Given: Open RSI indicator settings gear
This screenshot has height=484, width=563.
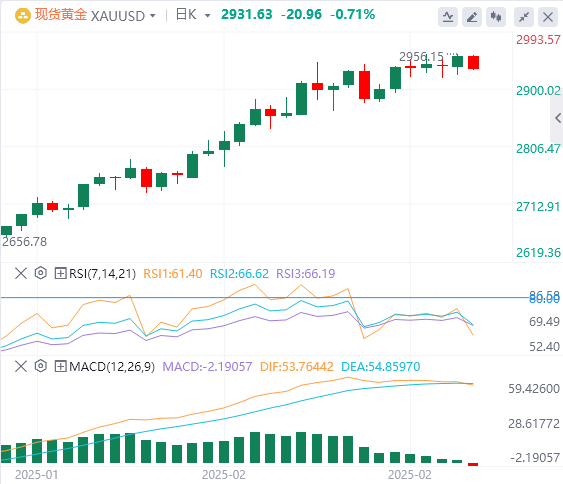Looking at the screenshot, I should (x=41, y=274).
